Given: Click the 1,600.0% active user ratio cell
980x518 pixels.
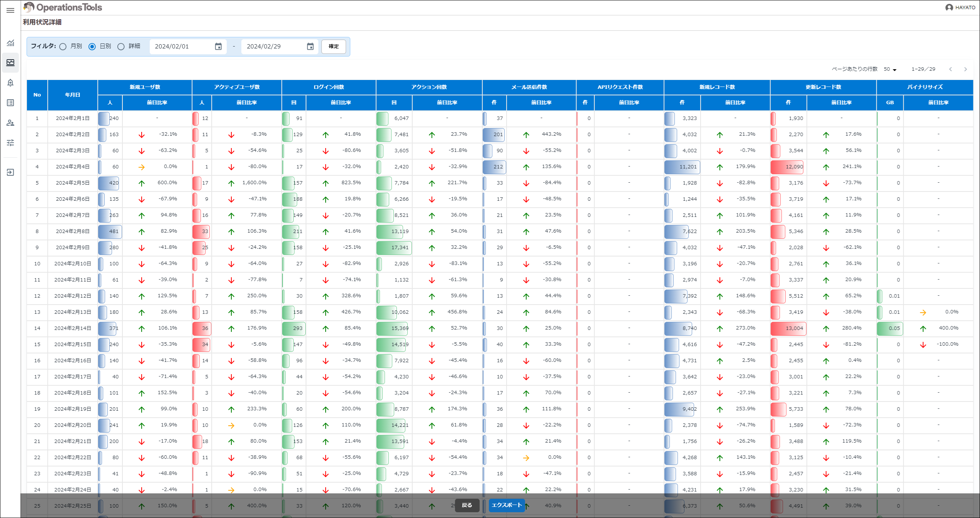Looking at the screenshot, I should (x=246, y=183).
